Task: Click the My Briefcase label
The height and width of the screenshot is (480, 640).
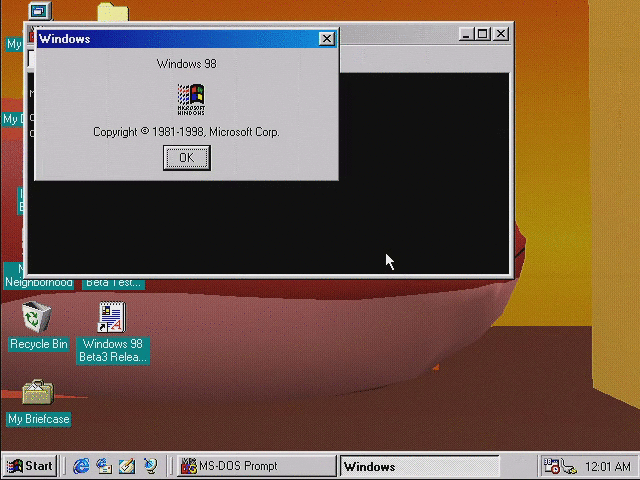Action: [x=39, y=419]
